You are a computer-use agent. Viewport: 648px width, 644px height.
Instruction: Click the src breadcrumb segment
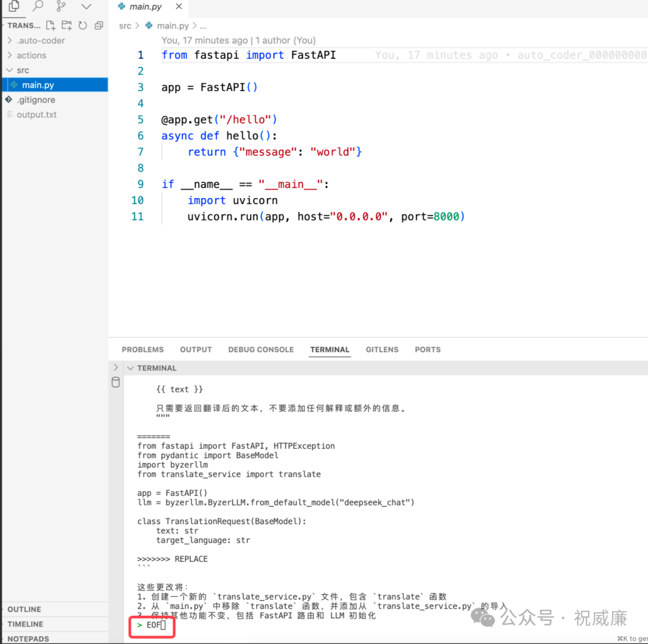[125, 26]
